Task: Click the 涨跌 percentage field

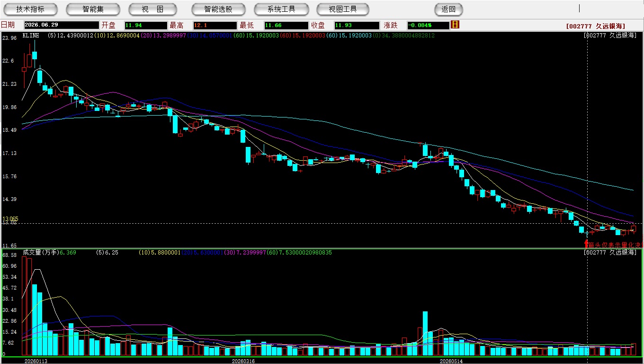Action: pos(428,26)
